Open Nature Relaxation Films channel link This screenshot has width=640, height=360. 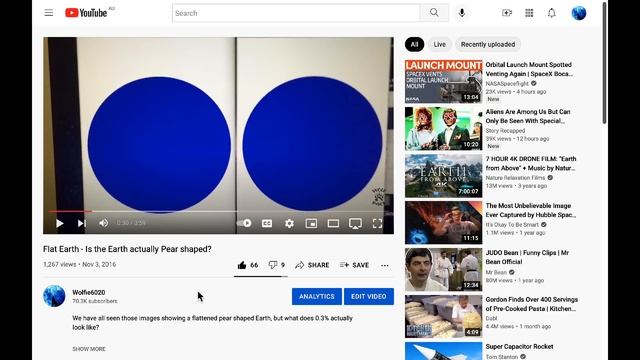click(515, 178)
